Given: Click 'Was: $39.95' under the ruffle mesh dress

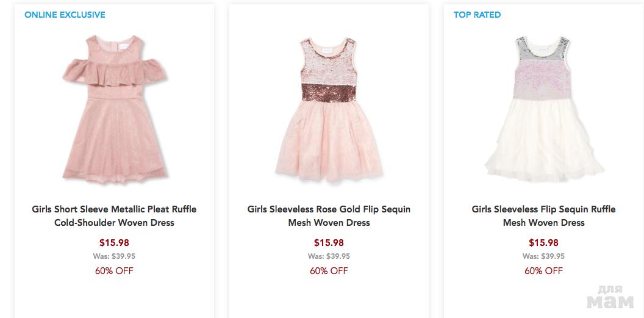Looking at the screenshot, I should point(543,256).
